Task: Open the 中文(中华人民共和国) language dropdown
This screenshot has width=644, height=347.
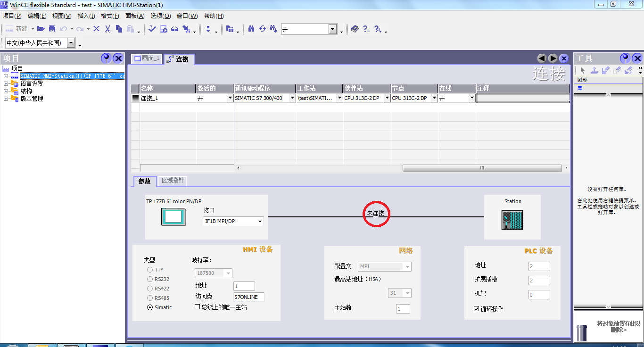Action: (71, 43)
